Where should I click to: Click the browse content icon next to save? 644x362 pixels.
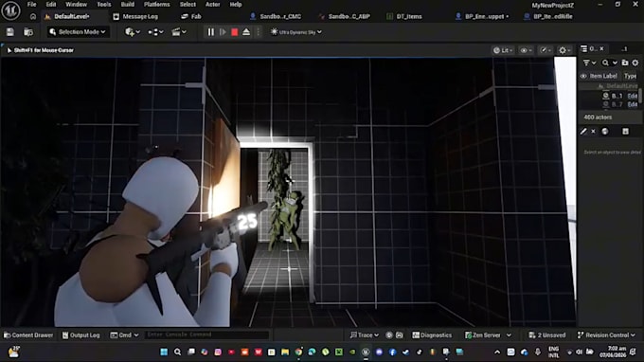pyautogui.click(x=28, y=32)
